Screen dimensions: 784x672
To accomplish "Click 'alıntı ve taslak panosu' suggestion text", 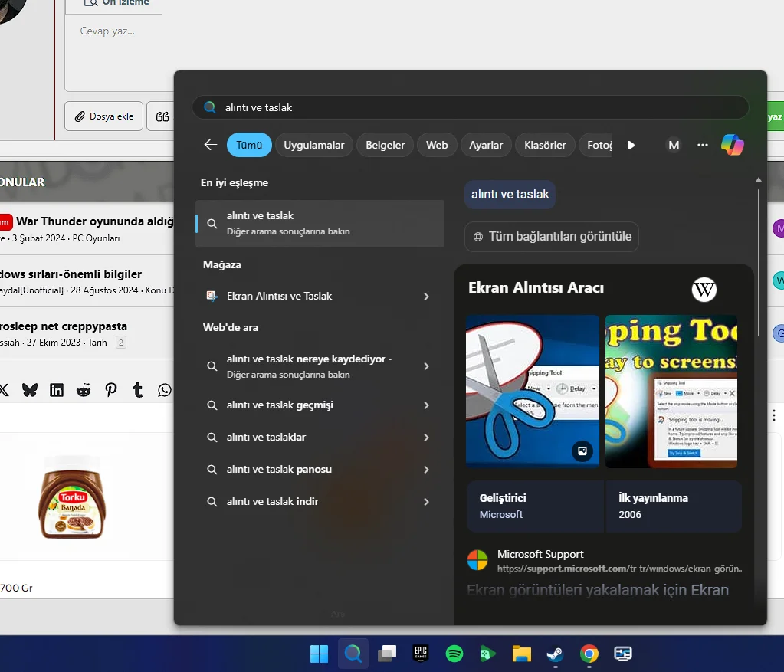I will (279, 470).
